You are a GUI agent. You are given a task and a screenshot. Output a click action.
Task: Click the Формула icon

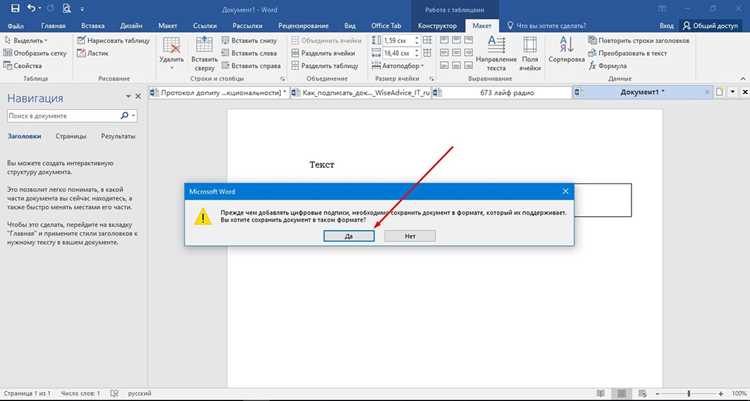pyautogui.click(x=593, y=66)
